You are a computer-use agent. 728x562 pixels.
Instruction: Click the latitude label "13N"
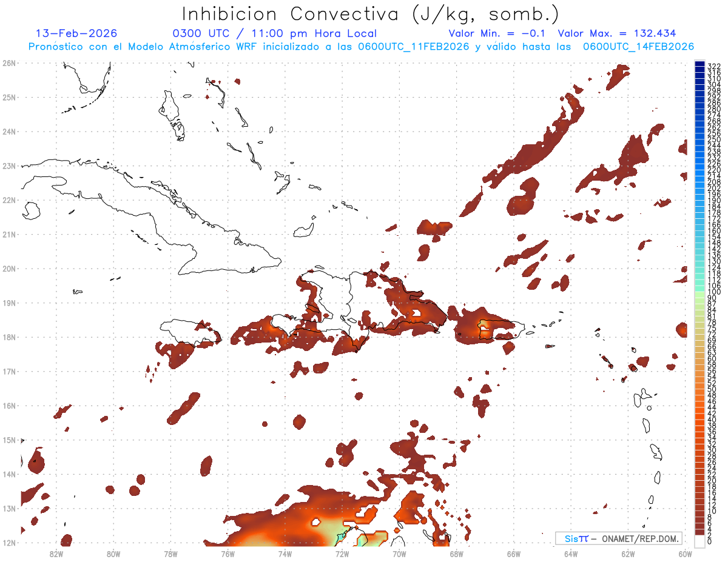(9, 508)
